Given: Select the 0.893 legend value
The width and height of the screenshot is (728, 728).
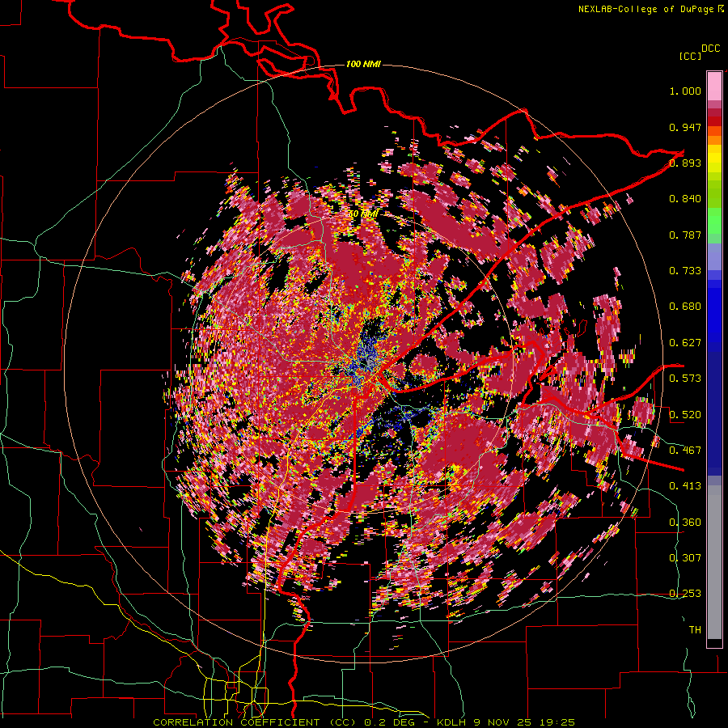Looking at the screenshot, I should [685, 163].
